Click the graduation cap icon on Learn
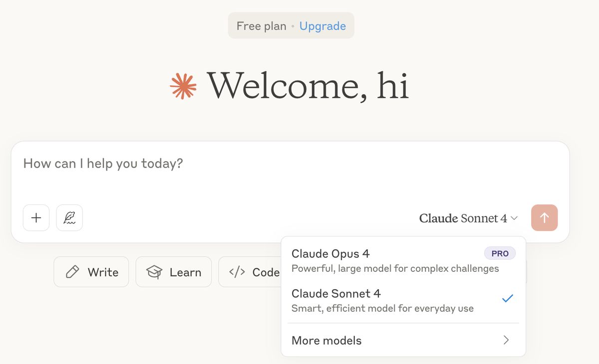This screenshot has width=599, height=364. coord(154,272)
